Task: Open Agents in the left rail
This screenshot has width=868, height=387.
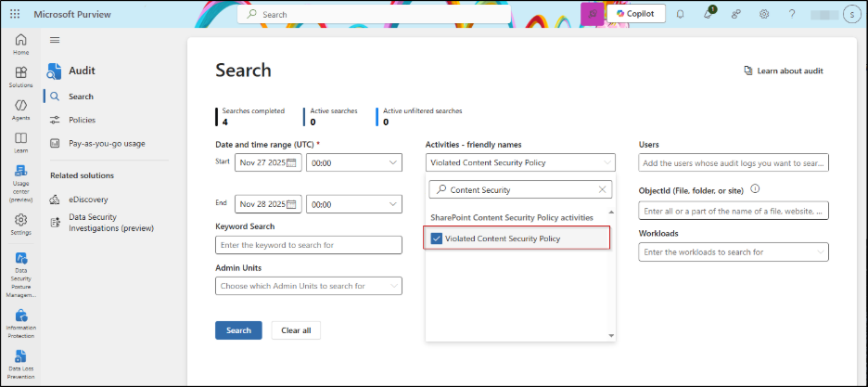Action: point(20,108)
